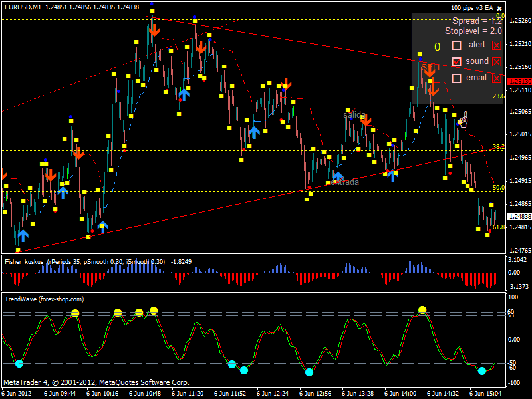The image size is (532, 399).
Task: Click the '6 Jun 14:00' time axis label
Action: click(x=400, y=394)
